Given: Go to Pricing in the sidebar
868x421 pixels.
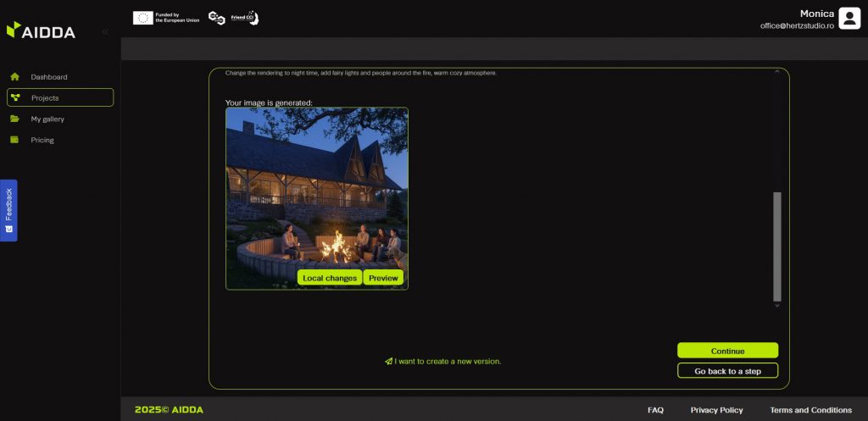Looking at the screenshot, I should click(x=42, y=140).
